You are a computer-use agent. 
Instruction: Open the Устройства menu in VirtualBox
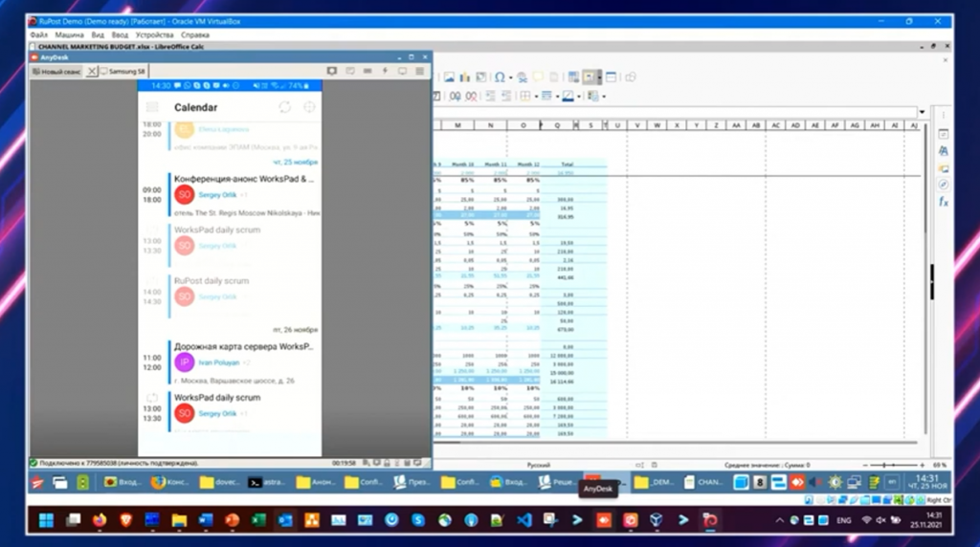tap(154, 35)
